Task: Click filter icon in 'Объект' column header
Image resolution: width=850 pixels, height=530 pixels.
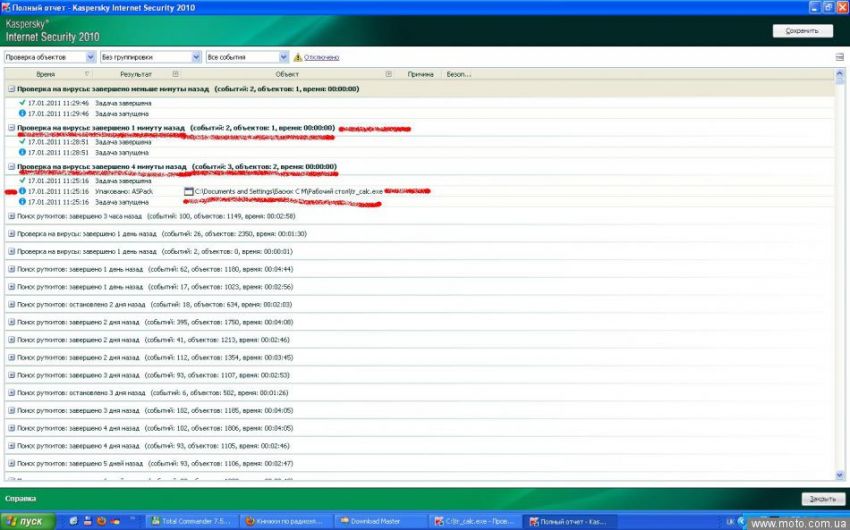Action: coord(389,74)
